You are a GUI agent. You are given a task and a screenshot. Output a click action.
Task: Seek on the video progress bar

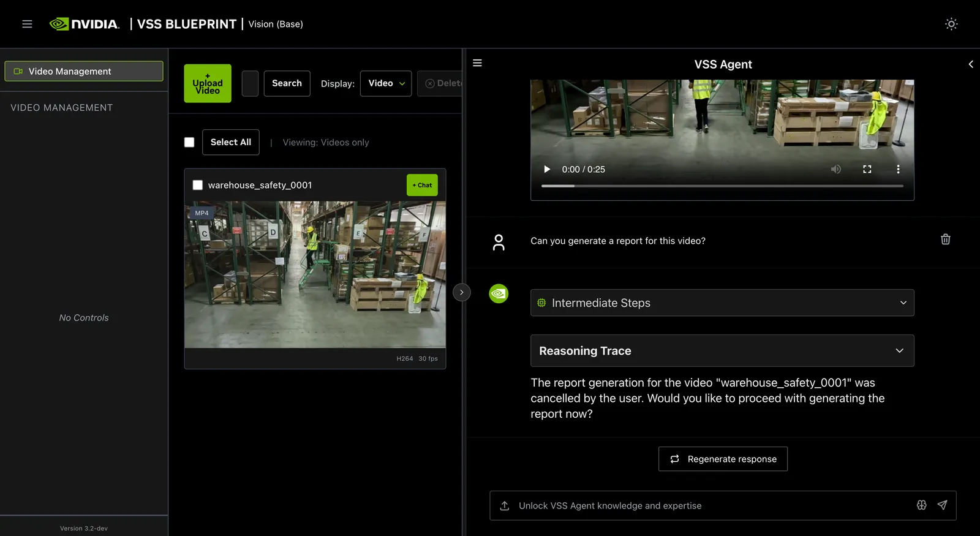point(722,186)
